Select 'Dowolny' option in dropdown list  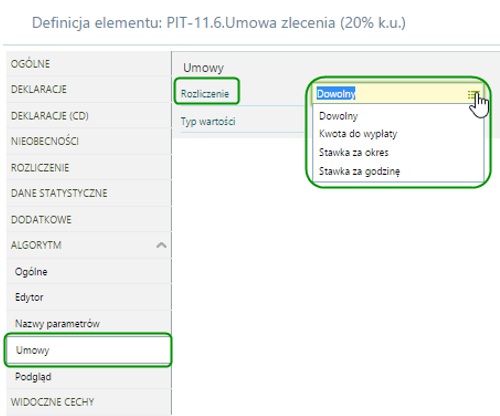(x=338, y=116)
